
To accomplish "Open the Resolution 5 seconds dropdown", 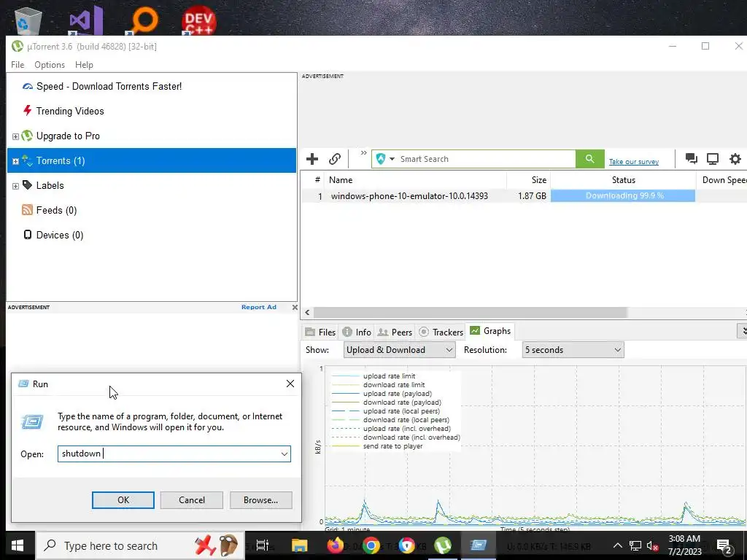I will coord(573,350).
